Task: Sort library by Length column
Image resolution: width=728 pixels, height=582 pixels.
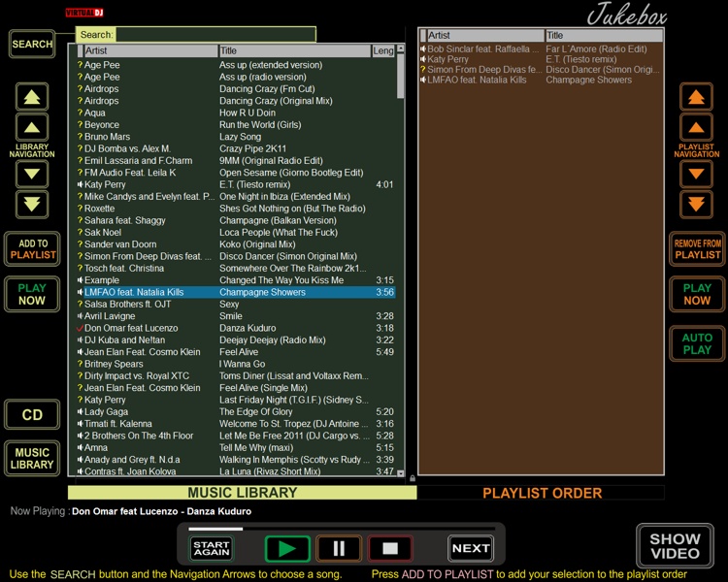Action: 383,50
